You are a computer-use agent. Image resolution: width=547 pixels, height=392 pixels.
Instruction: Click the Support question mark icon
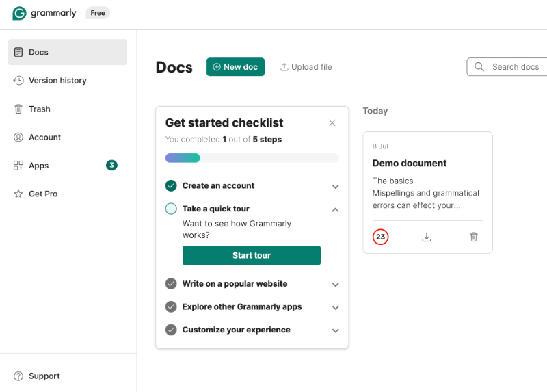coord(18,376)
